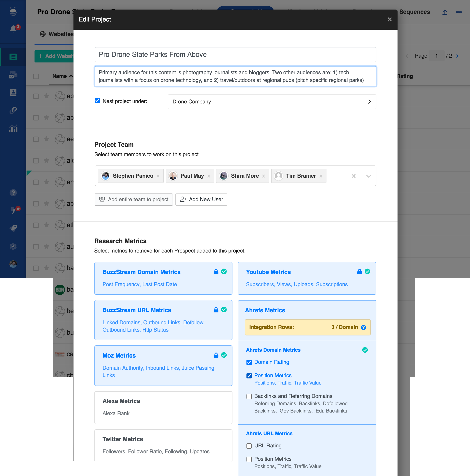The height and width of the screenshot is (476, 470).
Task: Uncheck Ahrefs Domain Rating checkbox
Action: 249,362
